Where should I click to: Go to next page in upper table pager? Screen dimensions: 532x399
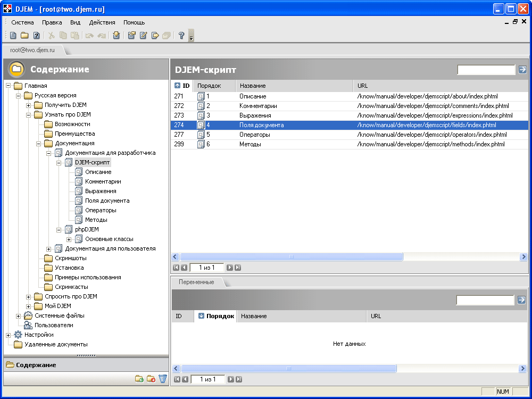tap(230, 268)
